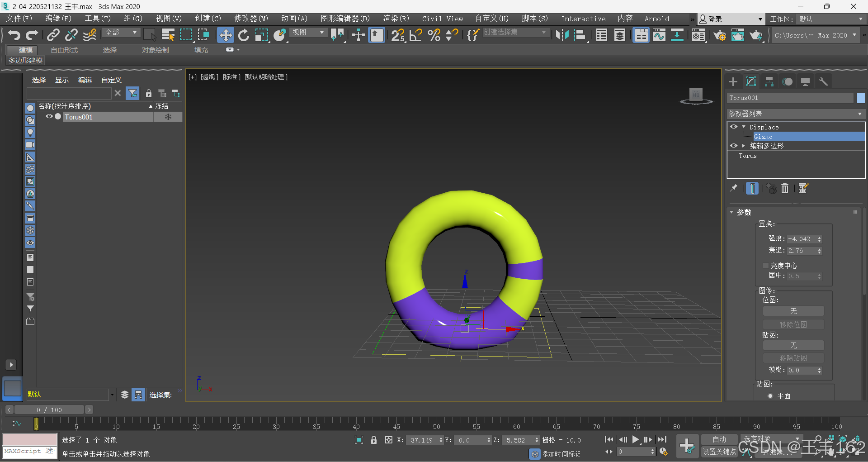The image size is (868, 462).
Task: Click Play Animation button
Action: [635, 439]
